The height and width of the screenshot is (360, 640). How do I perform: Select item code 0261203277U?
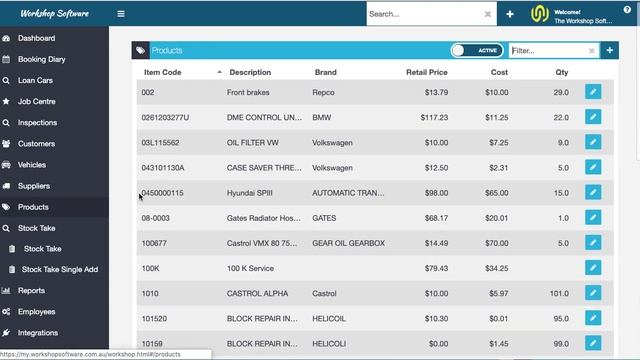click(x=165, y=118)
